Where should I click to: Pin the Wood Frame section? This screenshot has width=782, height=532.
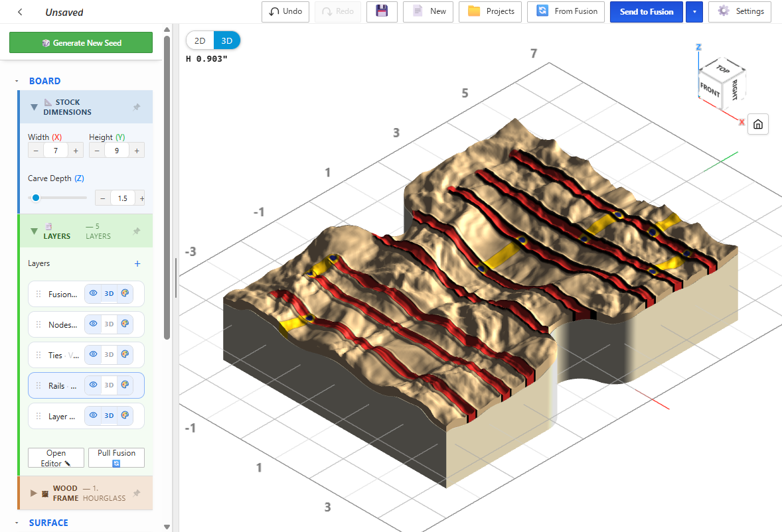pos(137,493)
